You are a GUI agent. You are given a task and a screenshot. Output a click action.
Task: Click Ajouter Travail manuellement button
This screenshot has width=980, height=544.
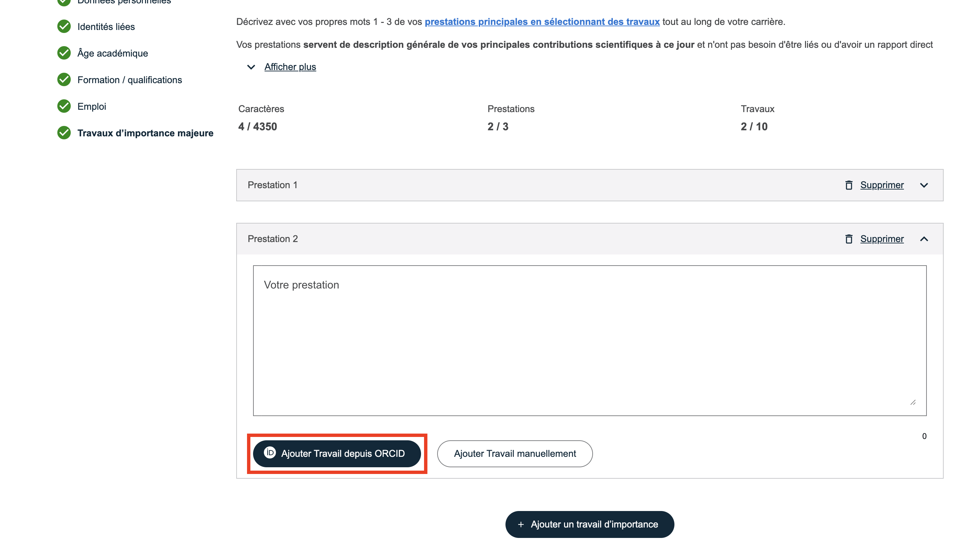pyautogui.click(x=514, y=453)
